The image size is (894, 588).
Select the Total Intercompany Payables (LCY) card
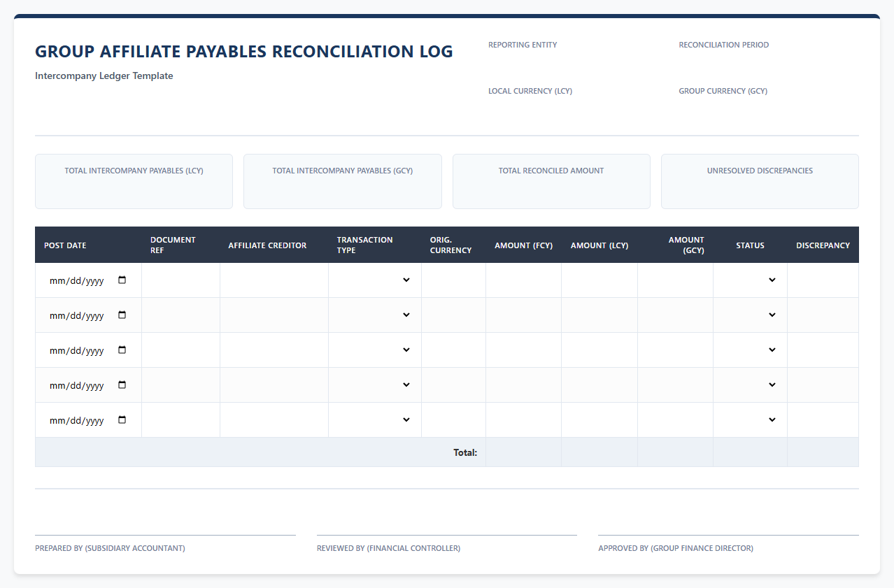click(x=134, y=181)
